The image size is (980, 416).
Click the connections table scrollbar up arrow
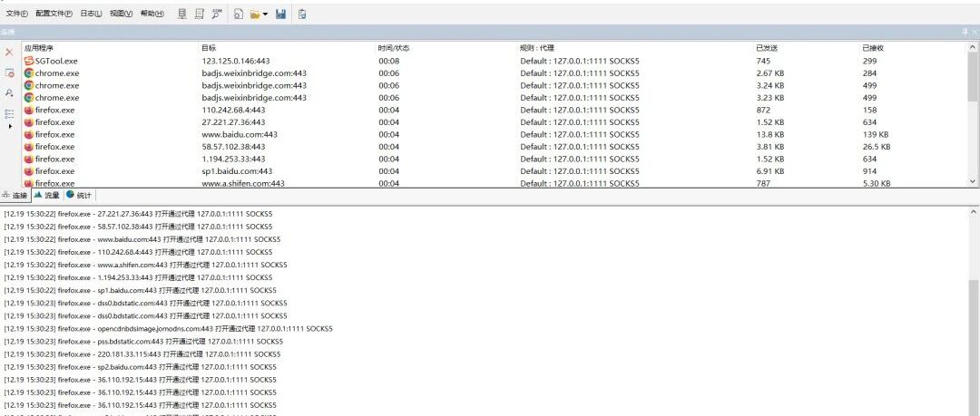click(973, 47)
